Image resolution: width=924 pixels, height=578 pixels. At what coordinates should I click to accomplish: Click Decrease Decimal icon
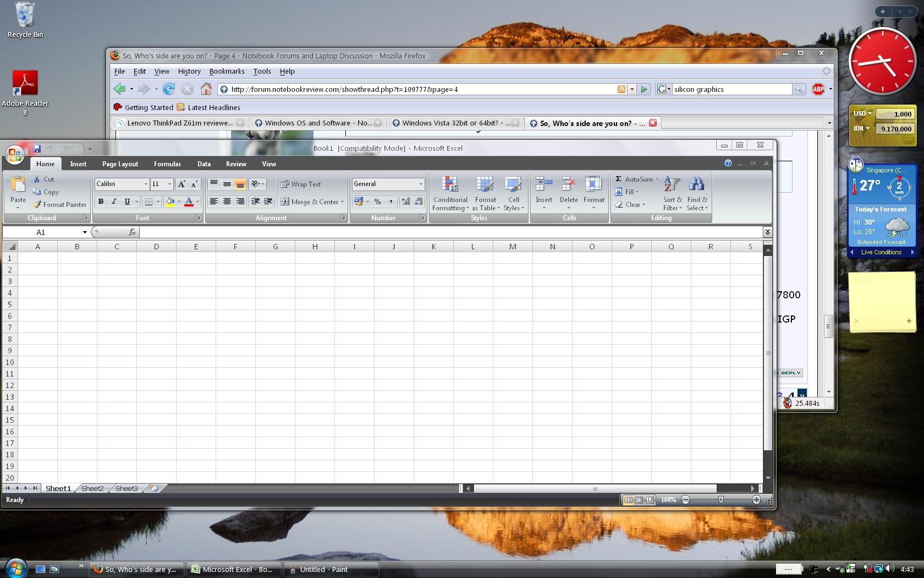point(419,202)
